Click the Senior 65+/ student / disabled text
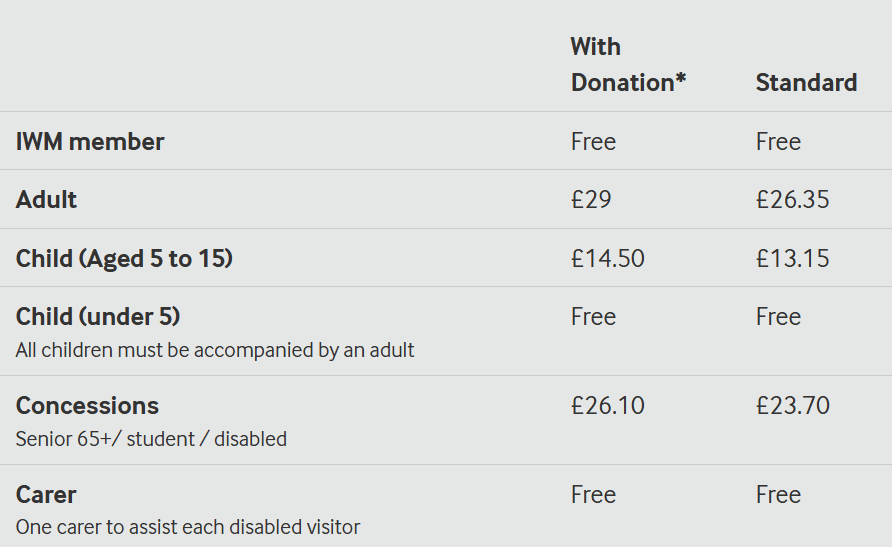This screenshot has width=892, height=547. [151, 439]
